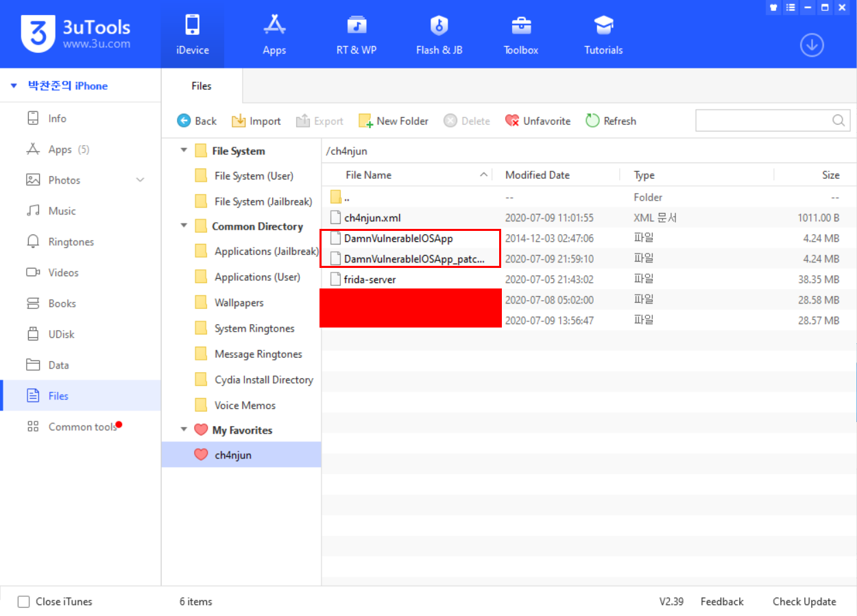
Task: Open the skin shirt icon in title bar
Action: (775, 8)
